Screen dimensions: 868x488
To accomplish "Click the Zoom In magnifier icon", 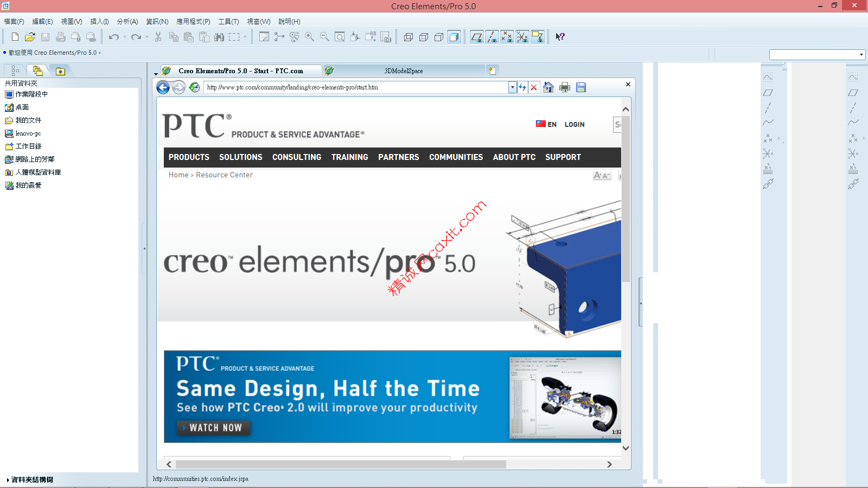I will (309, 37).
